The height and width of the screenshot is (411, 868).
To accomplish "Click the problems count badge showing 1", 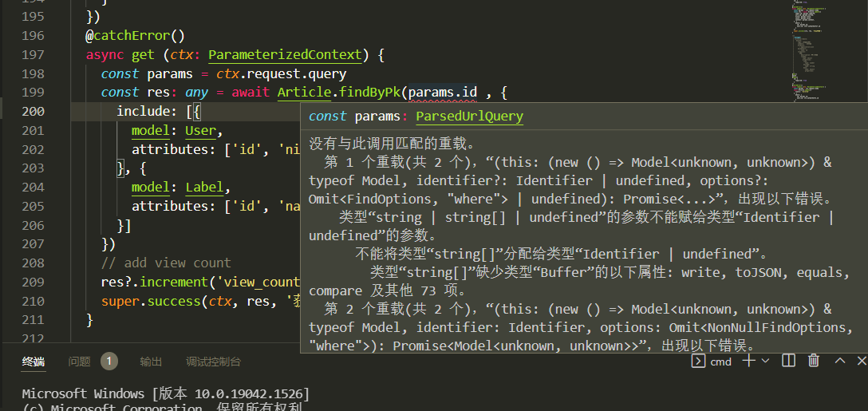I will tap(109, 362).
